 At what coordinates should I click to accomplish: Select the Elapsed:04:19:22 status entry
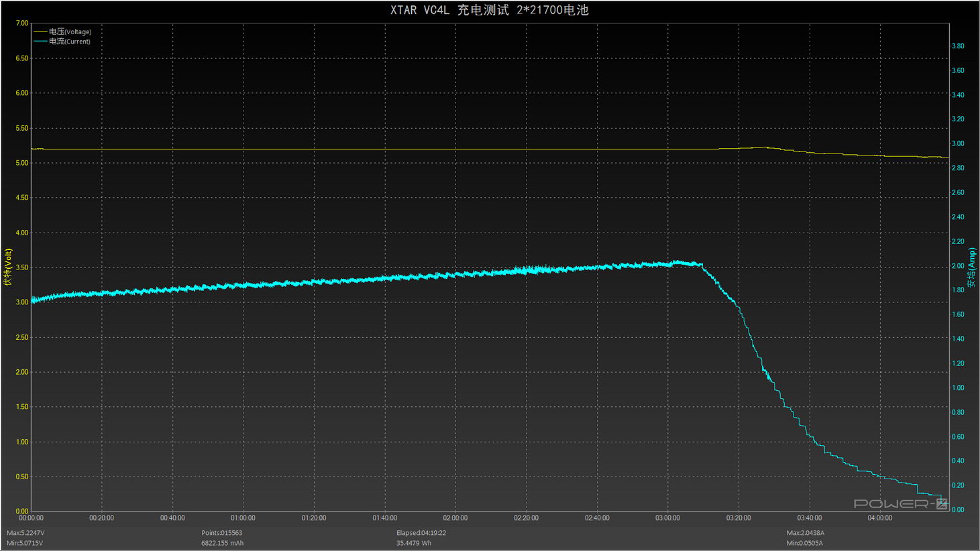(421, 533)
